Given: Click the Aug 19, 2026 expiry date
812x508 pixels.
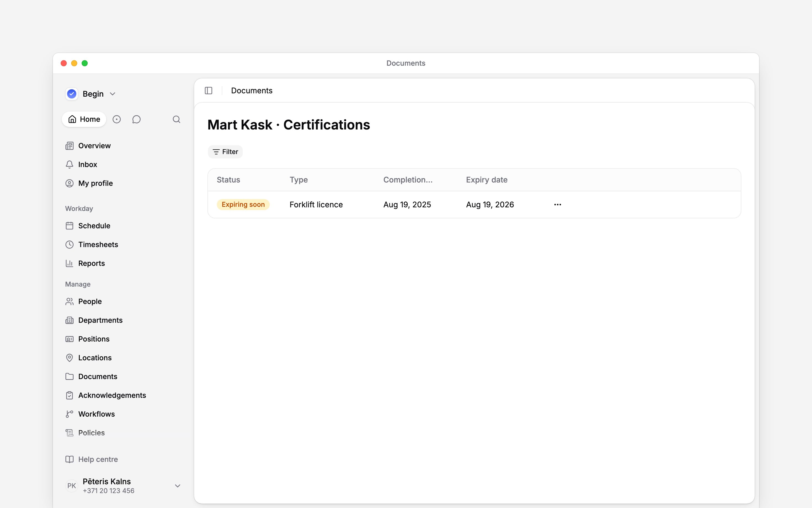Looking at the screenshot, I should click(x=490, y=205).
